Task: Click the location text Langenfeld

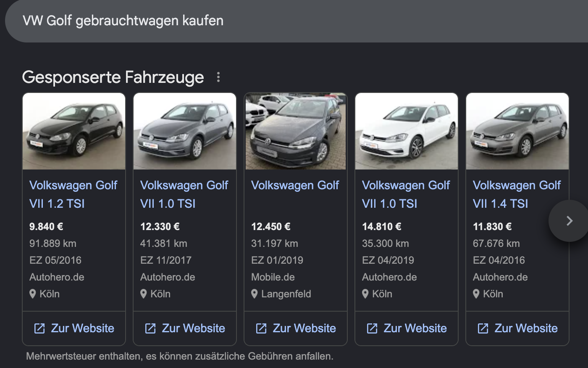Action: (286, 294)
